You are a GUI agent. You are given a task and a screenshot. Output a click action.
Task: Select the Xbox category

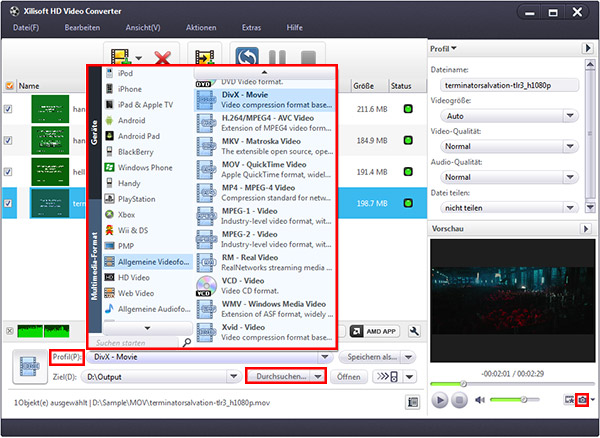(148, 215)
